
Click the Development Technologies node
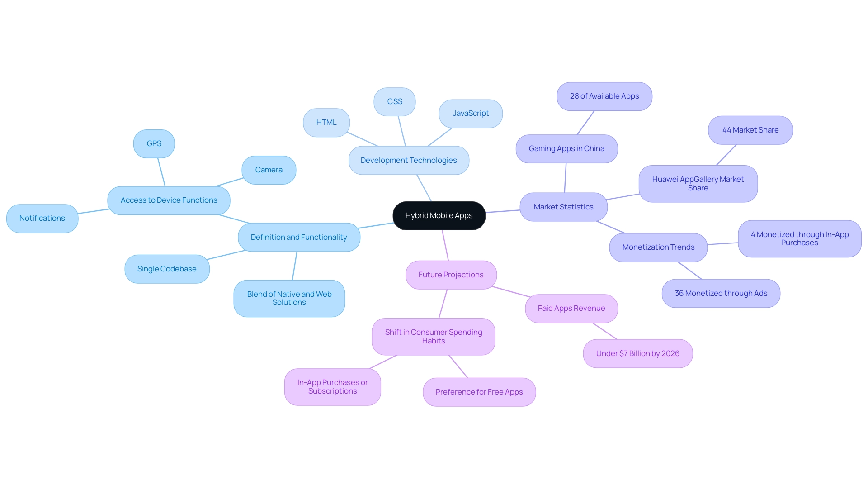point(408,159)
